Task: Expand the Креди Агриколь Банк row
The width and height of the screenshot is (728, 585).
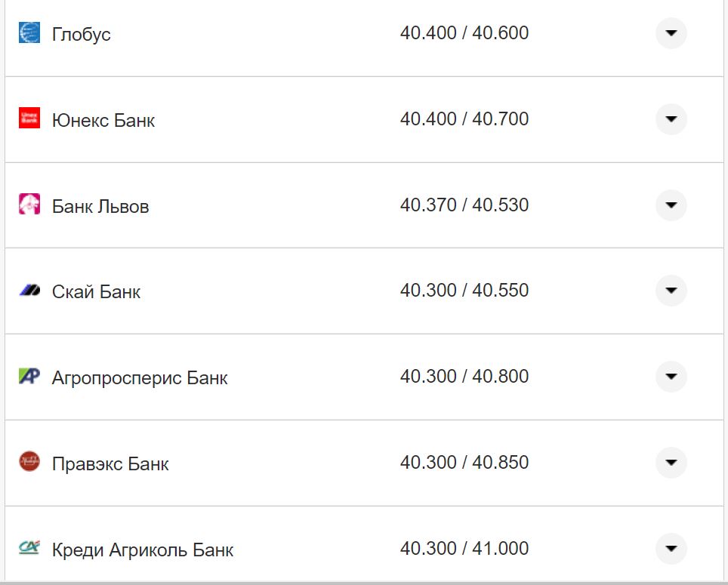Action: point(671,549)
